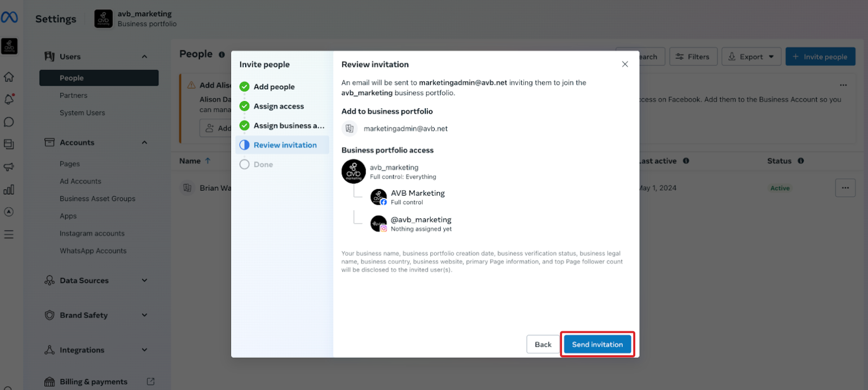Open the Export dropdown
The height and width of the screenshot is (390, 868).
(x=751, y=56)
